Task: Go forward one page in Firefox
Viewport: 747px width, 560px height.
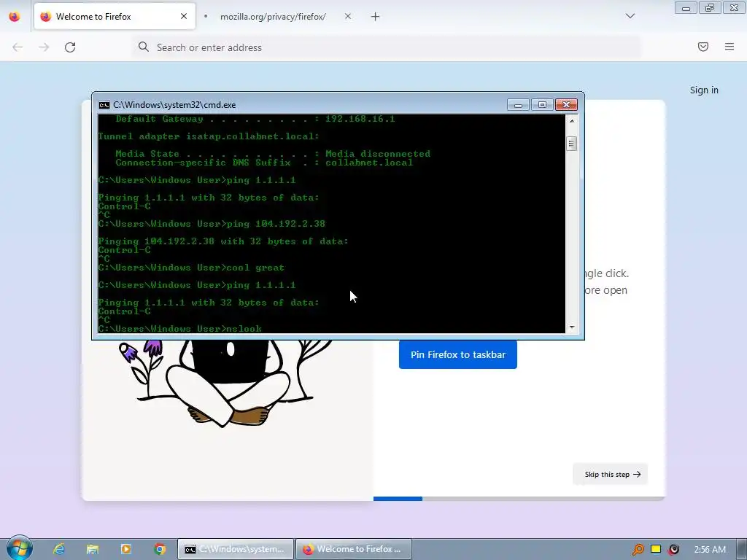Action: point(44,47)
